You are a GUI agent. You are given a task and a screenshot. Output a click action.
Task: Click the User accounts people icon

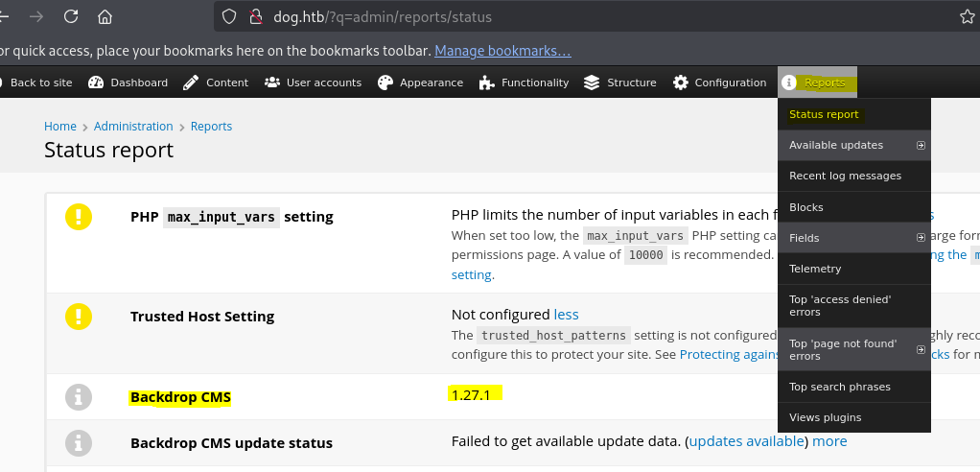[x=272, y=83]
